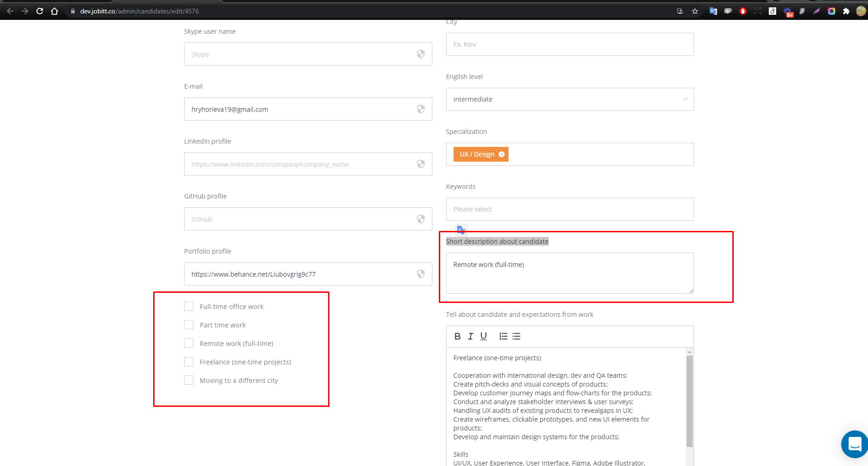Go back in the browser
The height and width of the screenshot is (466, 868).
point(10,11)
